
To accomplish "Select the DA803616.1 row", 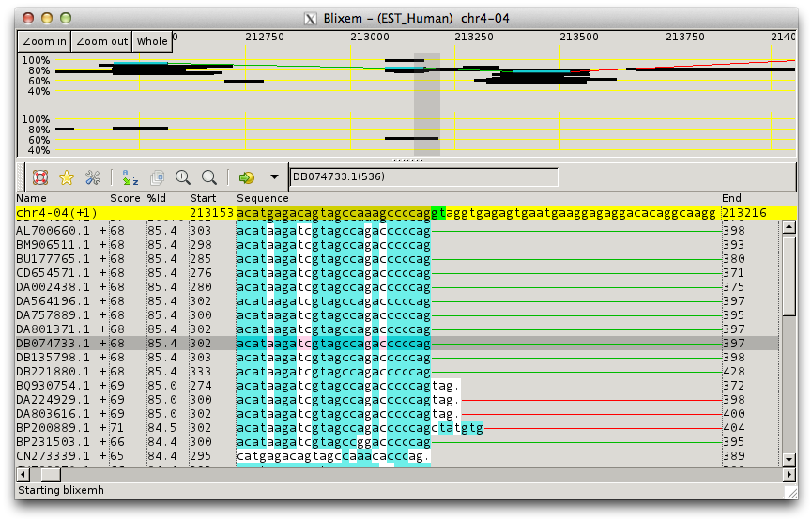I will tap(397, 414).
